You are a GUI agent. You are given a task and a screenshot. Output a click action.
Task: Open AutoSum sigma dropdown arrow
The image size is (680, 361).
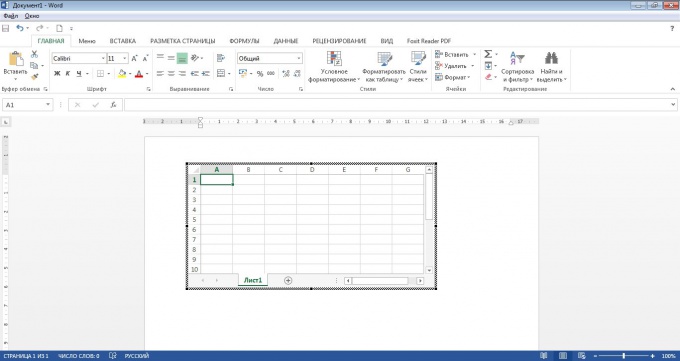[496, 54]
